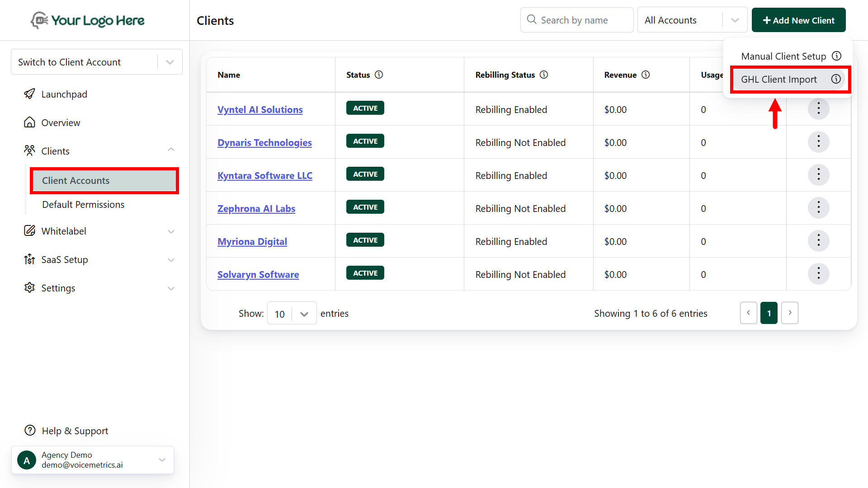Select the GHL Client Import option
Image resolution: width=868 pixels, height=488 pixels.
778,80
